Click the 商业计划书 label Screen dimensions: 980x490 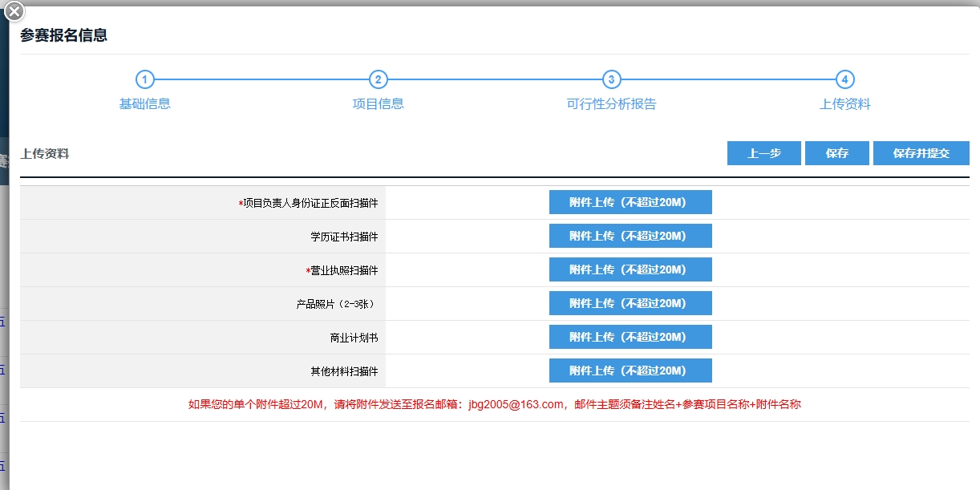tap(354, 338)
